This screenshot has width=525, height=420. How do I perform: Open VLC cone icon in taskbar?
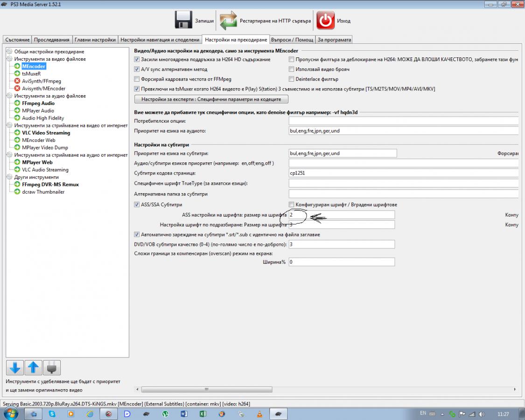[x=259, y=414]
